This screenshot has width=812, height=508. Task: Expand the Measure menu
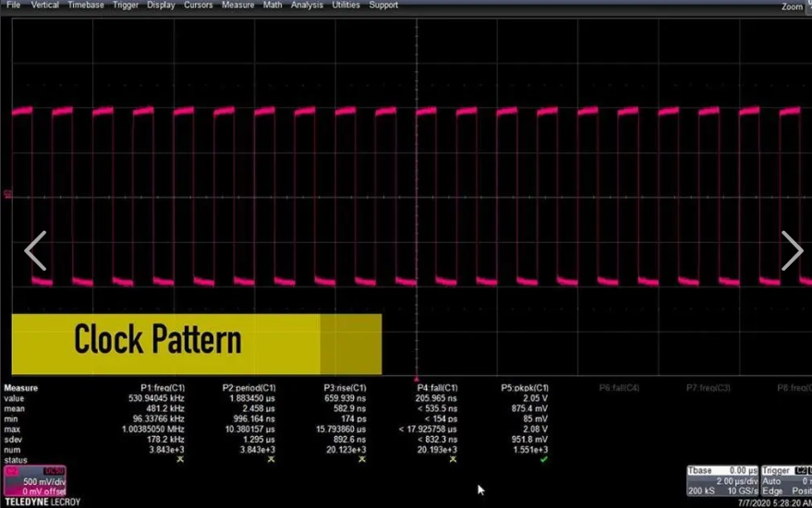pyautogui.click(x=237, y=6)
